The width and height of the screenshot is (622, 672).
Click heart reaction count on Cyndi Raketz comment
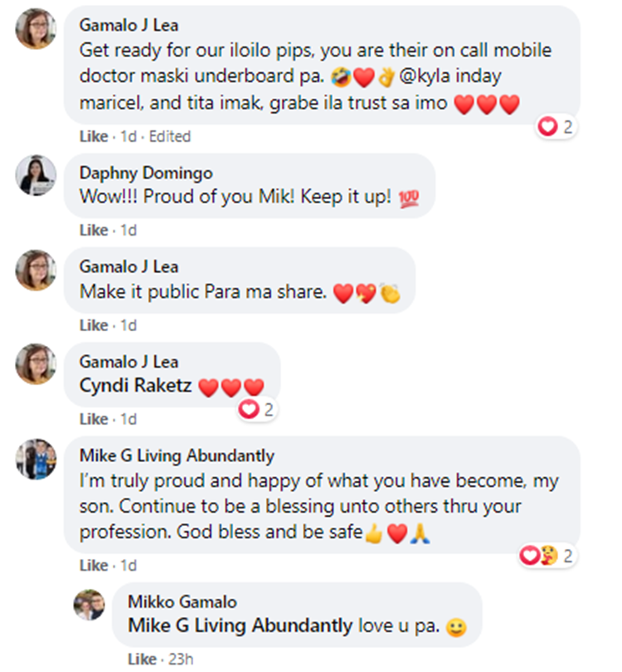click(x=256, y=409)
